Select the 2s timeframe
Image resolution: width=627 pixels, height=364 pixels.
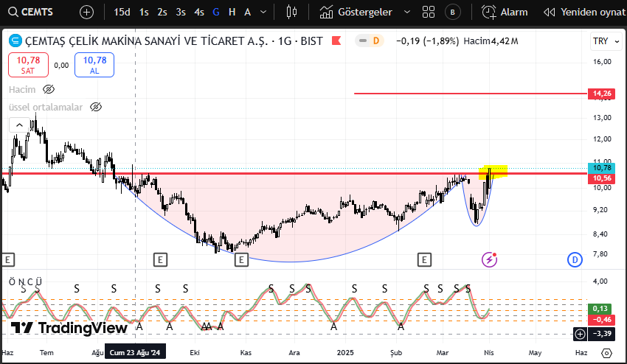click(162, 12)
